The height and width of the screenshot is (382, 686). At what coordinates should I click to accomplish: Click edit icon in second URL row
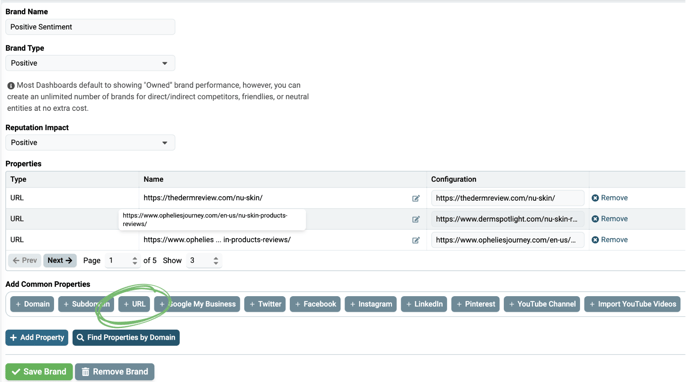pyautogui.click(x=416, y=219)
